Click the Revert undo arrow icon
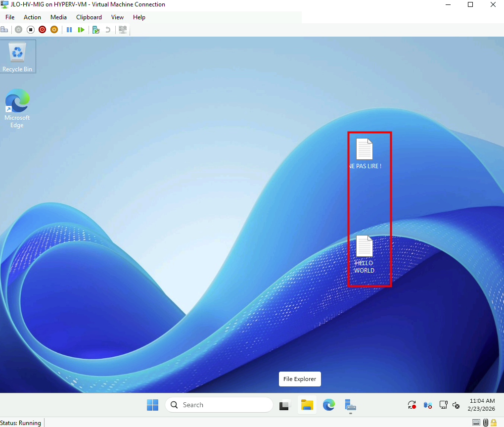Viewport: 504px width, 427px height. (108, 30)
